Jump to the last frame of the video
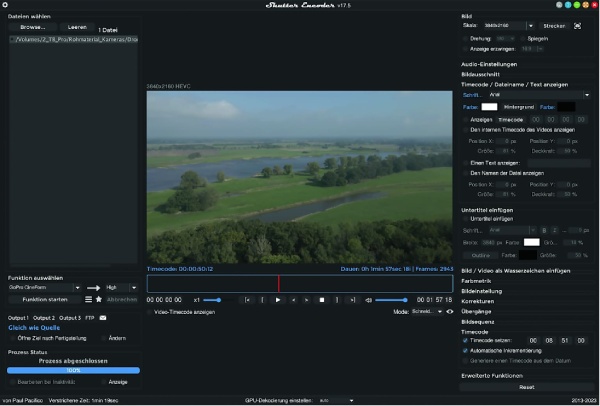The width and height of the screenshot is (600, 406). click(352, 300)
